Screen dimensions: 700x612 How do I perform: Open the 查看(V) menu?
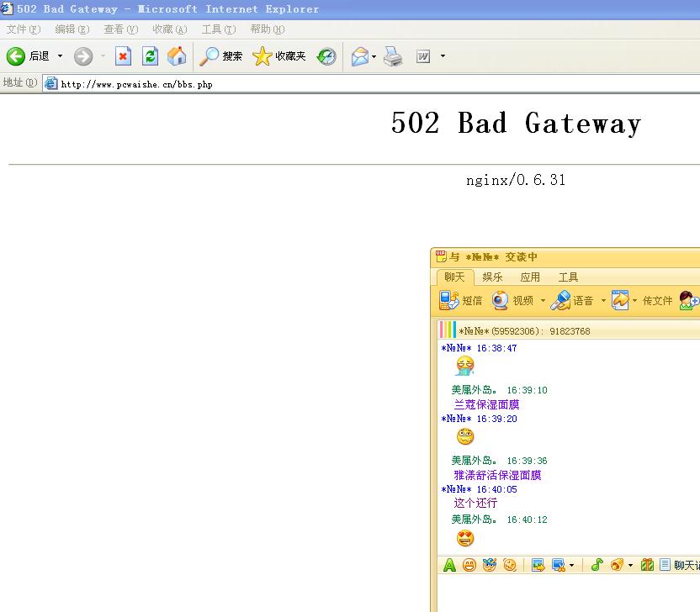pyautogui.click(x=121, y=29)
